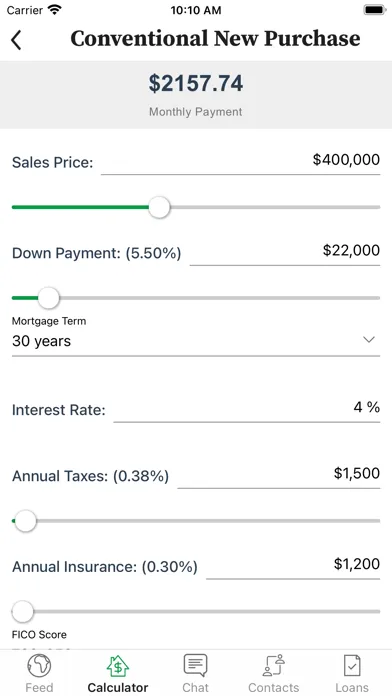Viewport: 392px width, 696px height.
Task: Edit the Annual Insurance $1,200 field
Action: pos(293,566)
